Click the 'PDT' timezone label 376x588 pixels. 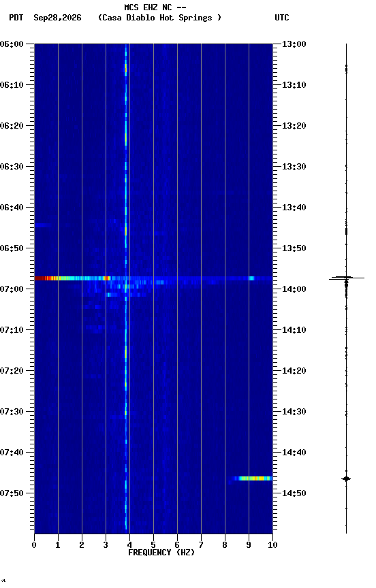click(x=16, y=18)
